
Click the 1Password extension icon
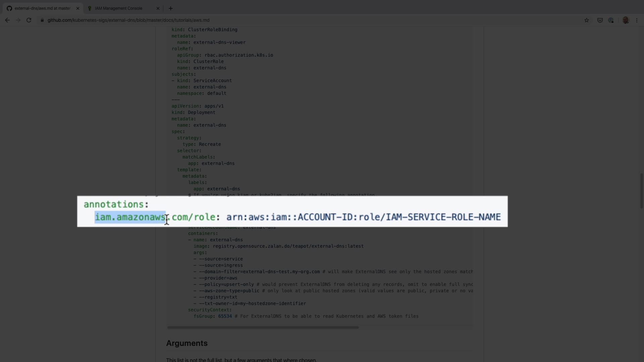pyautogui.click(x=611, y=20)
